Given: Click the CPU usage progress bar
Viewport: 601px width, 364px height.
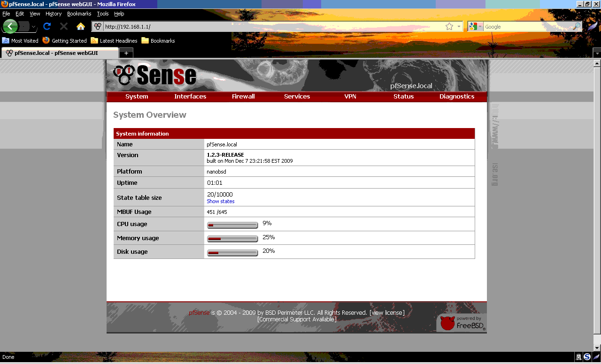Looking at the screenshot, I should pyautogui.click(x=232, y=225).
